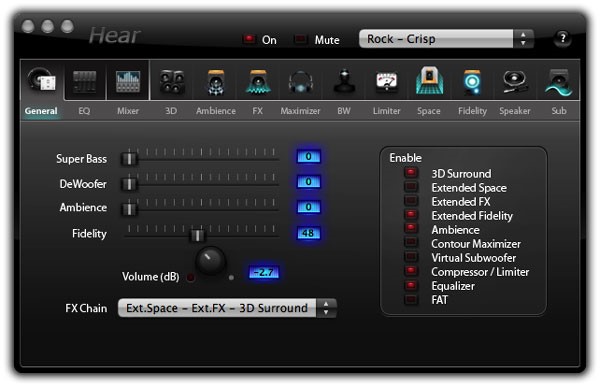Screen dimensions: 600x387
Task: Enable Extended FX effect LED
Action: pyautogui.click(x=411, y=201)
